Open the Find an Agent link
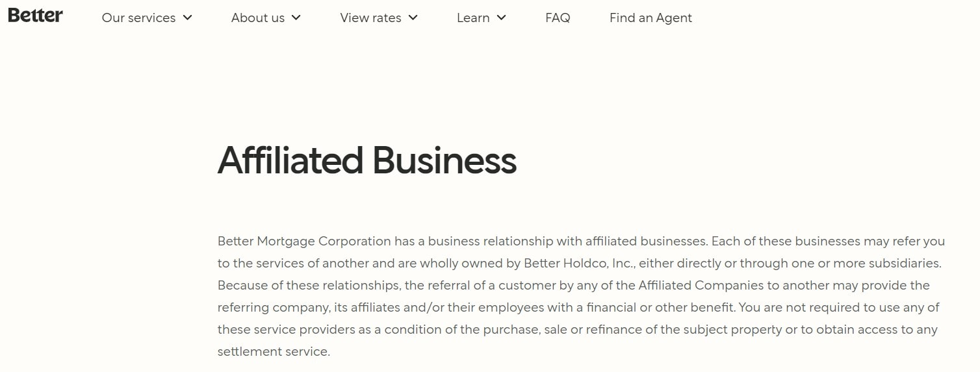Viewport: 980px width, 372px height. coord(651,18)
